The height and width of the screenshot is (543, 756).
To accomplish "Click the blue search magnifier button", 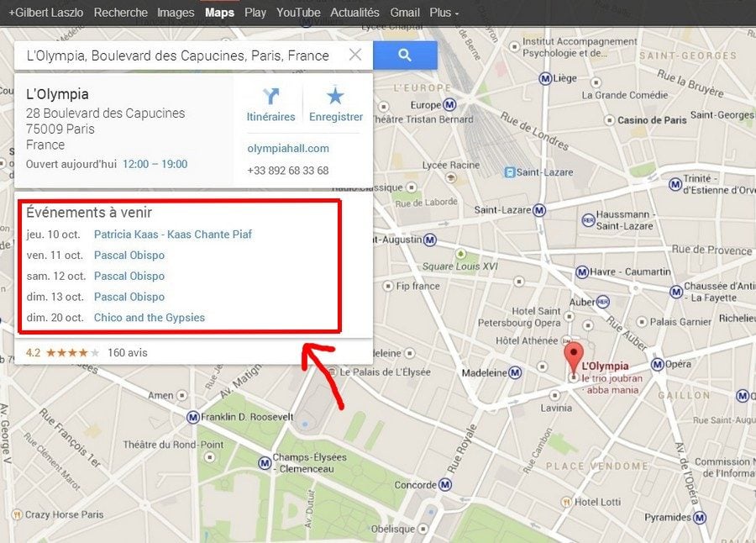I will 405,55.
